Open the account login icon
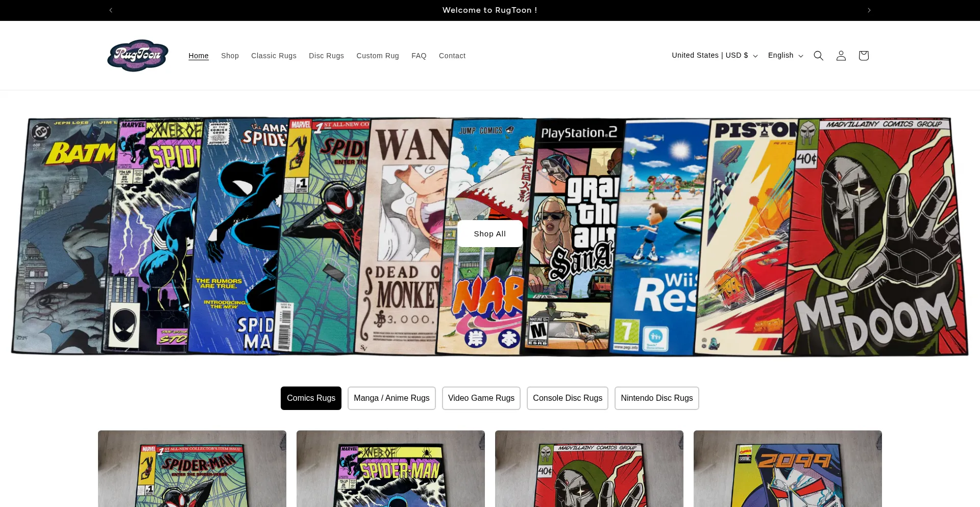This screenshot has height=507, width=980. (841, 56)
